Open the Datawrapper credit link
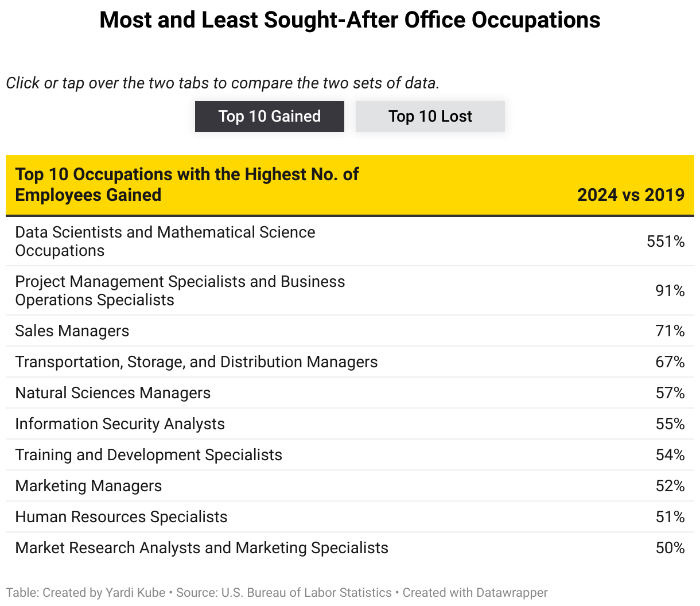This screenshot has width=700, height=606. coord(475,593)
